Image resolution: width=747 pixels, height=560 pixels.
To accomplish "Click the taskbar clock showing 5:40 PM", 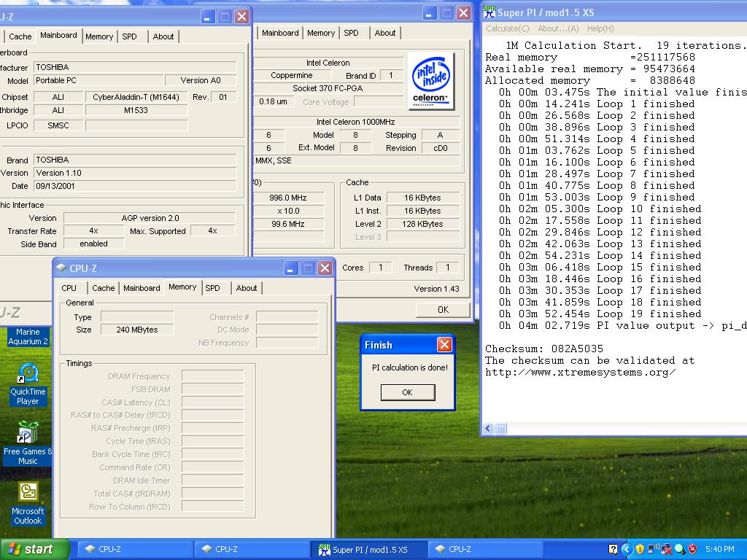I will coord(719,549).
